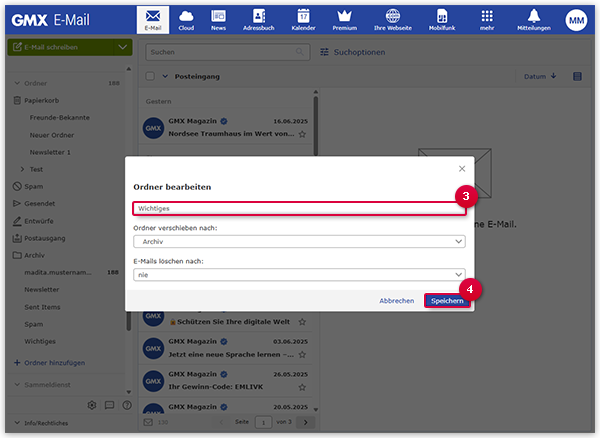Open the mehr apps grid
The height and width of the screenshot is (438, 600).
(x=487, y=20)
